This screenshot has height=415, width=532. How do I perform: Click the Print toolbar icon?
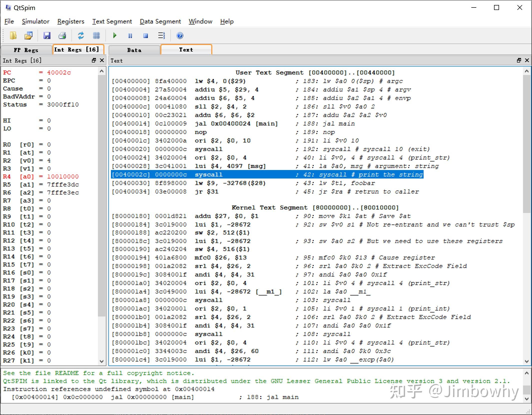tap(62, 35)
